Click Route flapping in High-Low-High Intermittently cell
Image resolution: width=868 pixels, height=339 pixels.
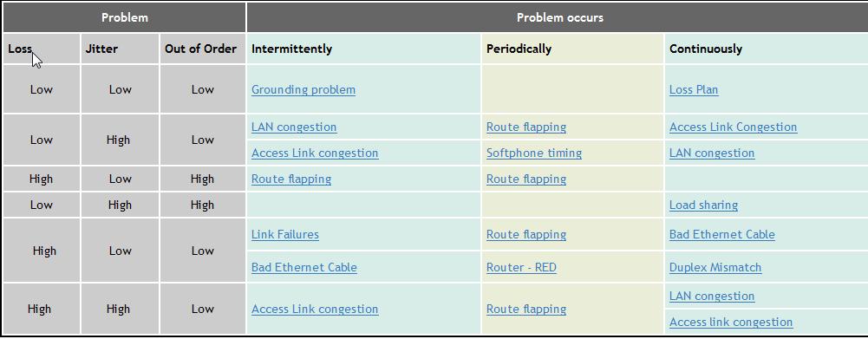[291, 179]
